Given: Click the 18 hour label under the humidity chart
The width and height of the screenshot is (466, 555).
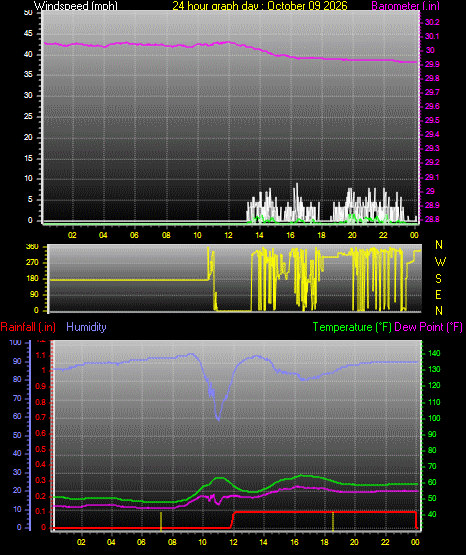Looking at the screenshot, I should point(324,542).
